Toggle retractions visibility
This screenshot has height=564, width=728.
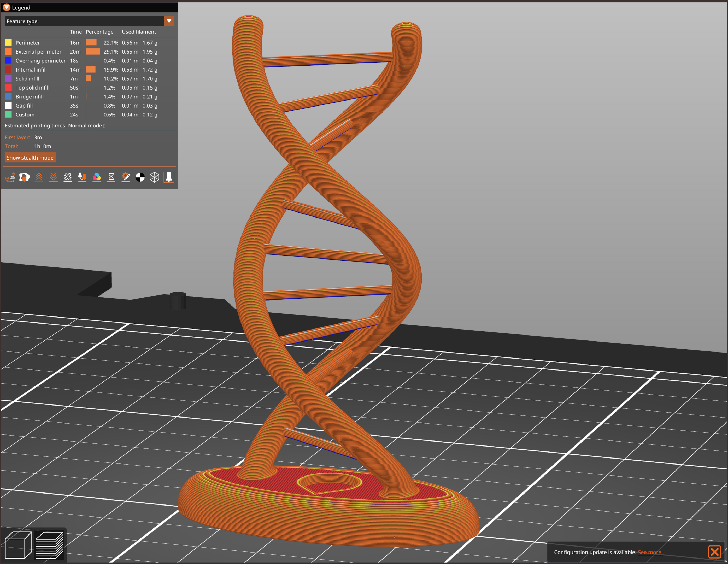click(x=39, y=177)
